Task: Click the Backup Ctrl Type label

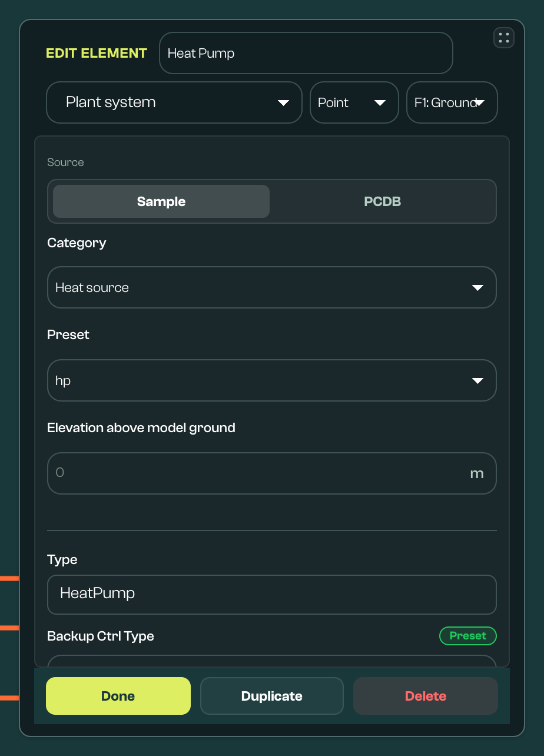Action: (101, 636)
